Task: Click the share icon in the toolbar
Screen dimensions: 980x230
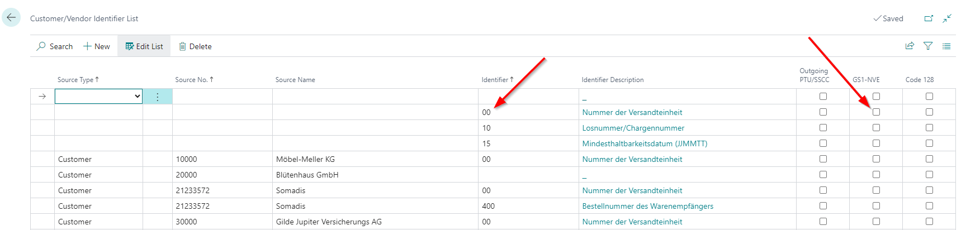Action: coord(910,46)
